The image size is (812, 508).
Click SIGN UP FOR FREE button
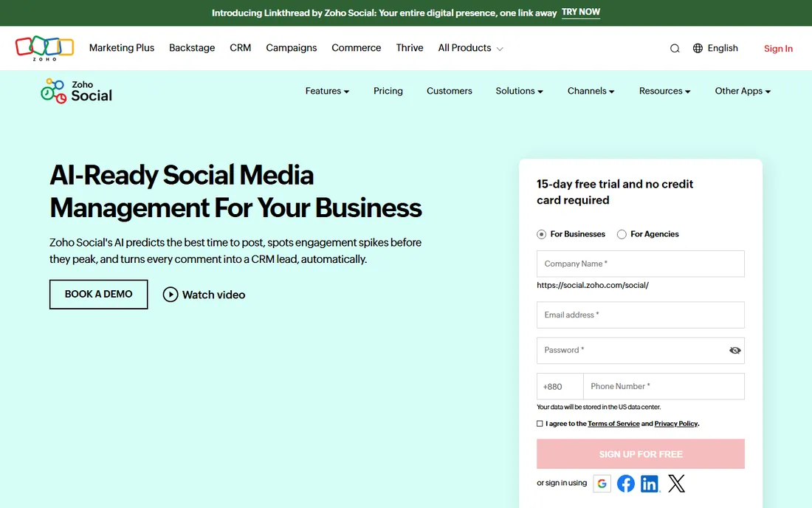click(x=641, y=454)
